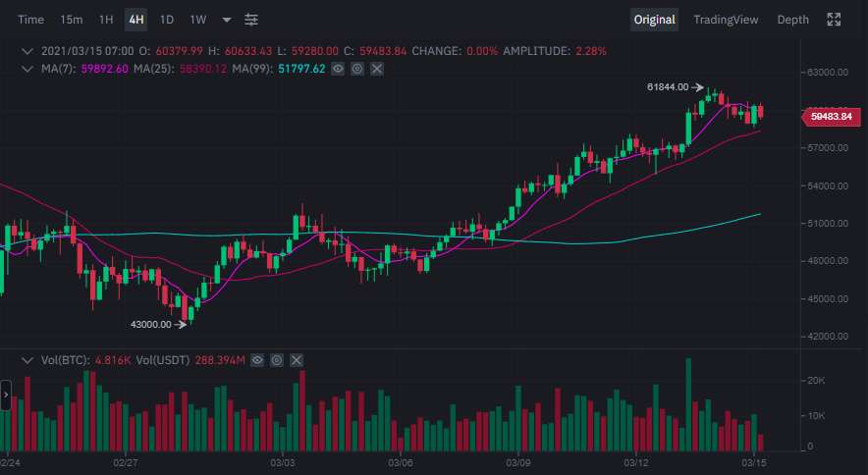Screen dimensions: 868x475
Task: Hide the MA indicator lines
Action: (x=338, y=69)
